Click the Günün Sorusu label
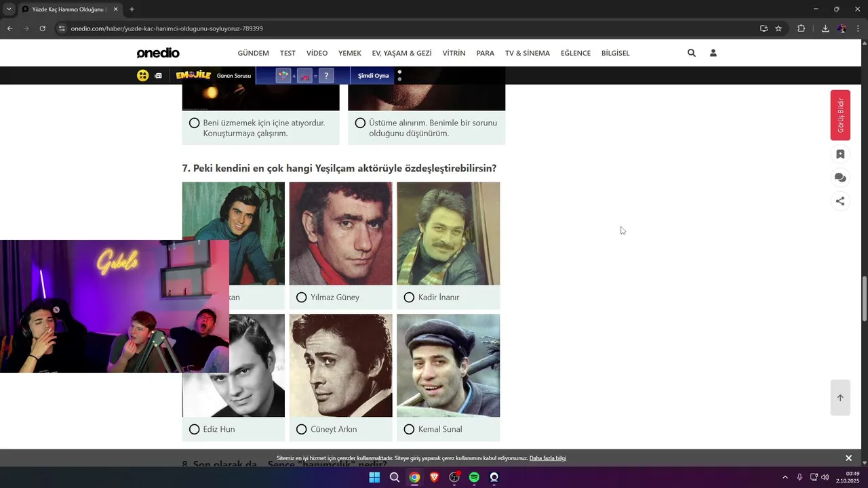This screenshot has width=868, height=488. pos(234,76)
